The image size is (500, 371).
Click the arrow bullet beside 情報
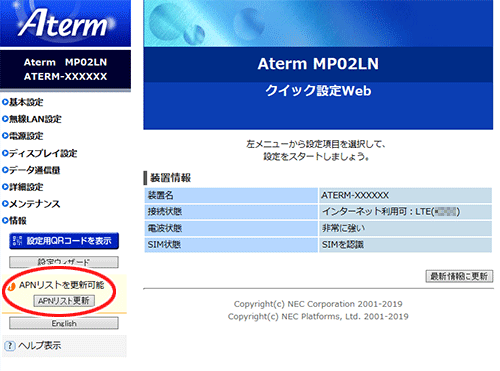tap(5, 220)
